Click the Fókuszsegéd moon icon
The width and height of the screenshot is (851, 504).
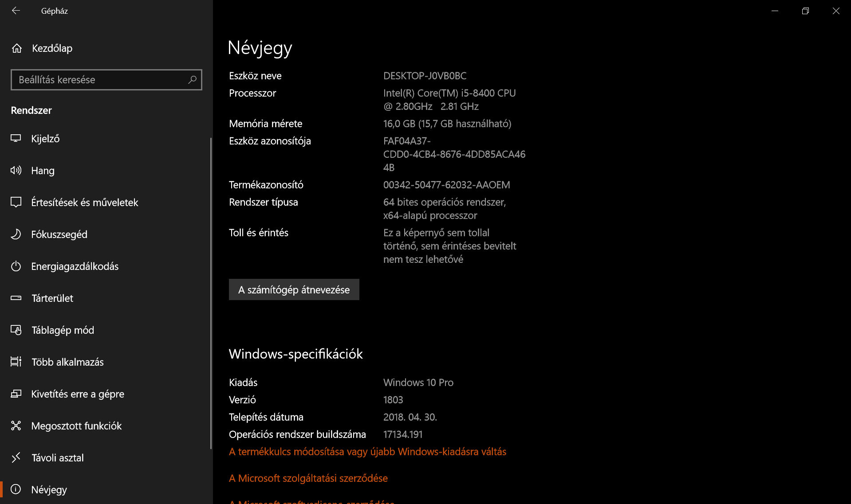pyautogui.click(x=16, y=234)
